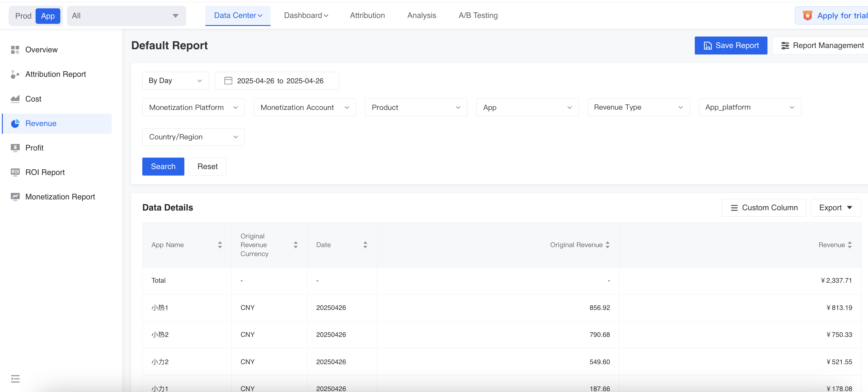Open the Overview section icon in sidebar
The height and width of the screenshot is (392, 868).
(x=15, y=49)
